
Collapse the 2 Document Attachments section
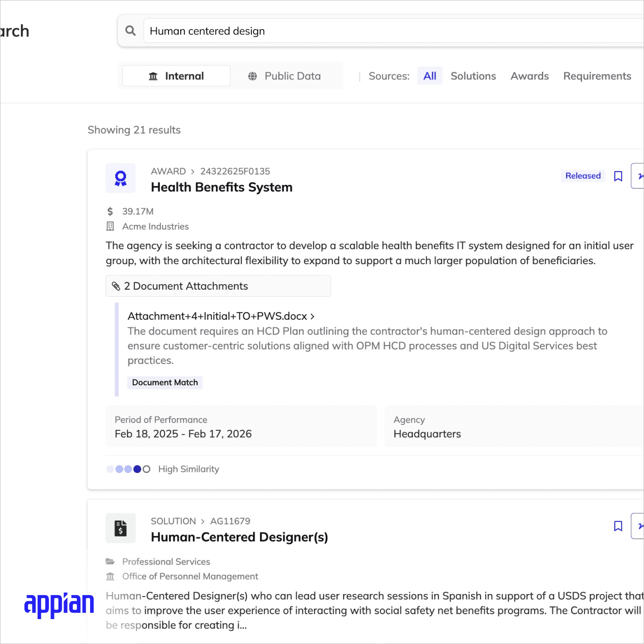[218, 286]
